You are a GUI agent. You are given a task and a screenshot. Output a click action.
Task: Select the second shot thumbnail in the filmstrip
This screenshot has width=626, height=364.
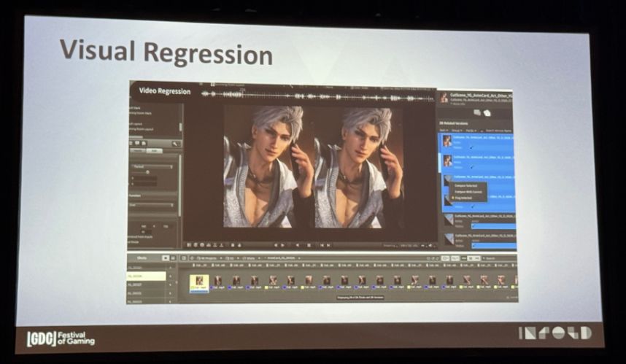point(217,282)
